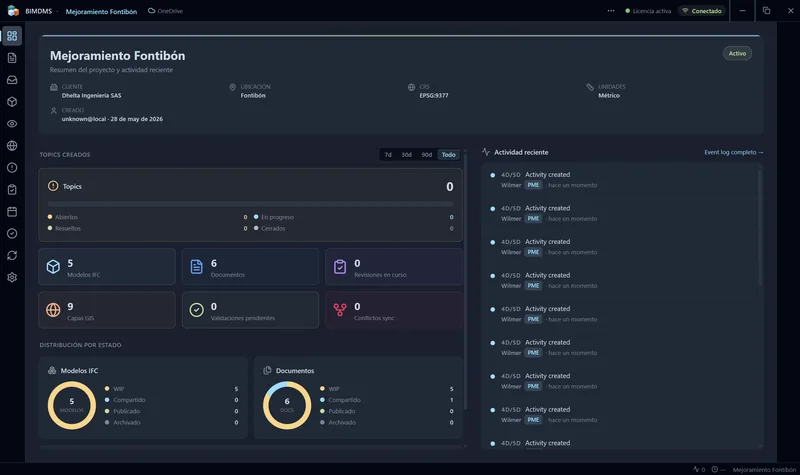800x475 pixels.
Task: Open the 6 Documentos card
Action: [251, 267]
